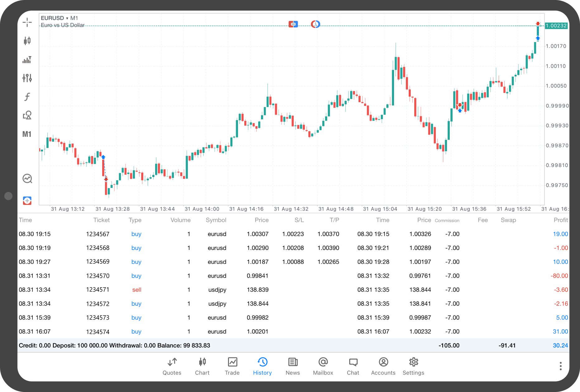This screenshot has height=392, width=580.
Task: Open the objects settings icon
Action: (27, 78)
